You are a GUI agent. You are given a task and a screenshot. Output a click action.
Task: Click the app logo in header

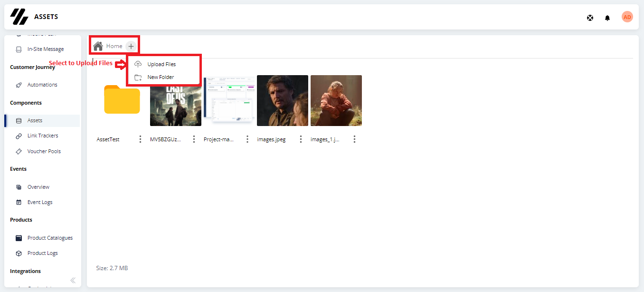pos(19,17)
